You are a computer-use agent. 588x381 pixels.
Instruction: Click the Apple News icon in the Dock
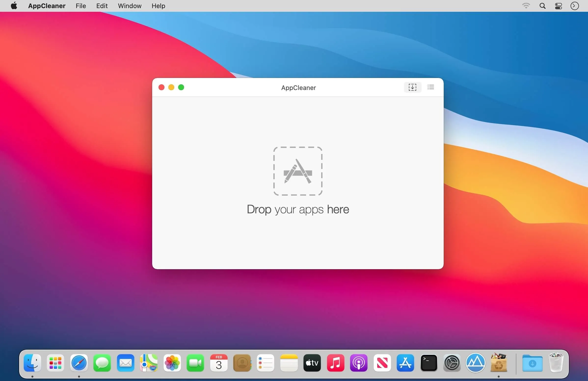coord(382,363)
